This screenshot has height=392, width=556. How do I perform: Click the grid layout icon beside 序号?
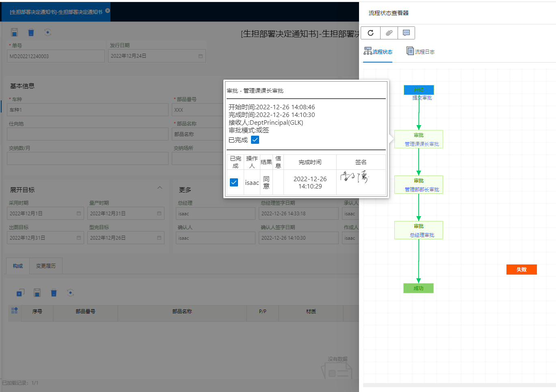click(15, 311)
